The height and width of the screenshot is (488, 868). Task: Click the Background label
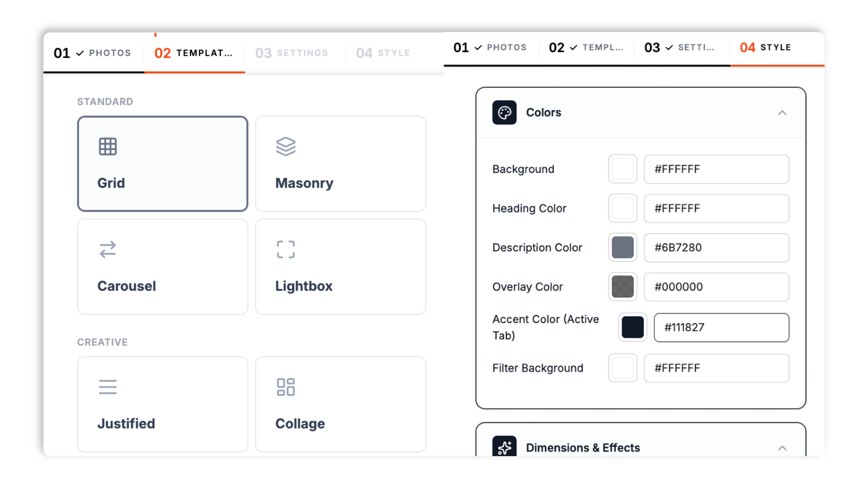[x=523, y=169]
